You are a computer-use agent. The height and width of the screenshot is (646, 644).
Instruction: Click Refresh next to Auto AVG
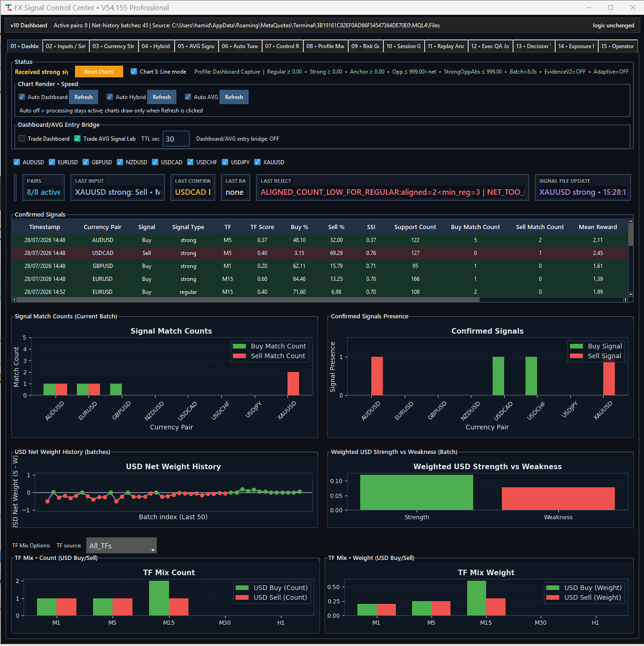[234, 97]
